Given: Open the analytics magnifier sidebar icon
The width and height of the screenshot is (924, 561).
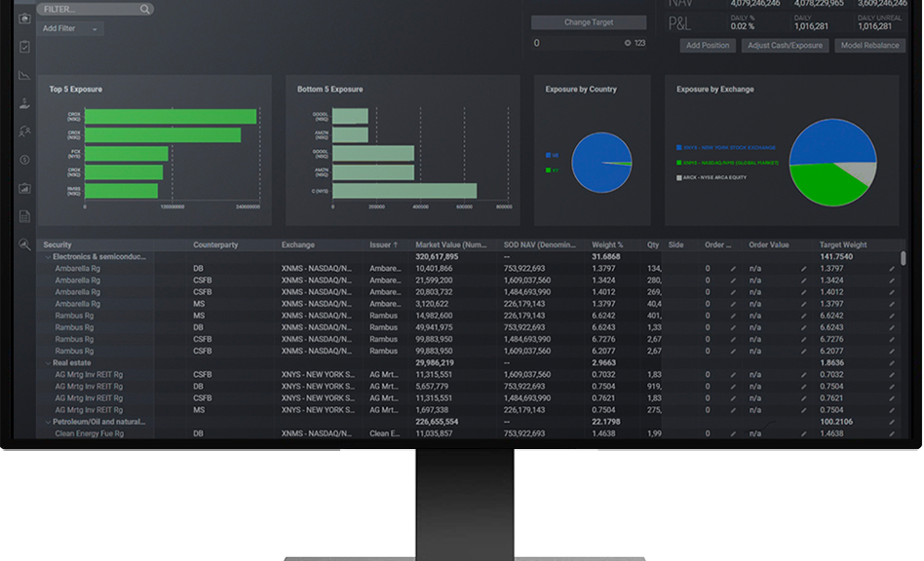Looking at the screenshot, I should coord(24,244).
